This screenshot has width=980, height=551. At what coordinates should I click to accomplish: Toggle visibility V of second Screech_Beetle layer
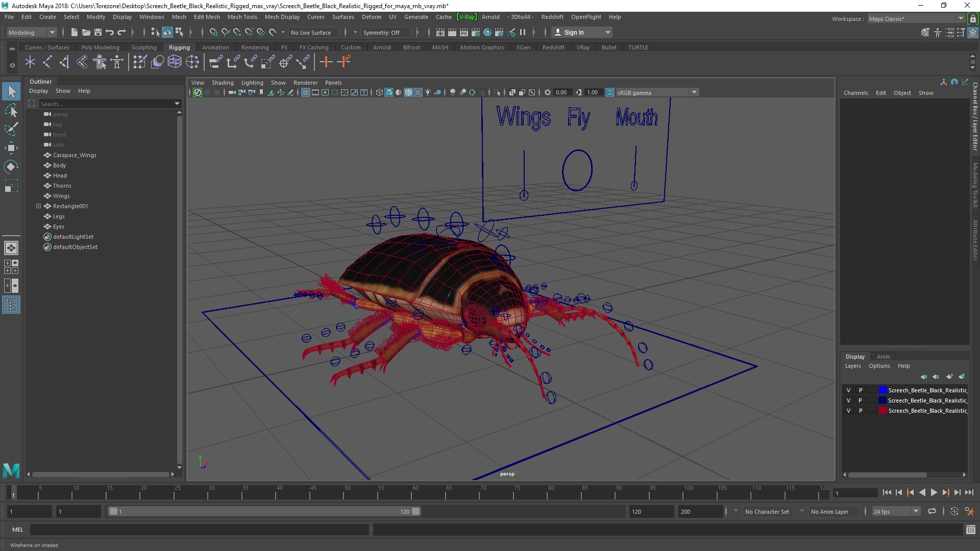click(x=849, y=400)
